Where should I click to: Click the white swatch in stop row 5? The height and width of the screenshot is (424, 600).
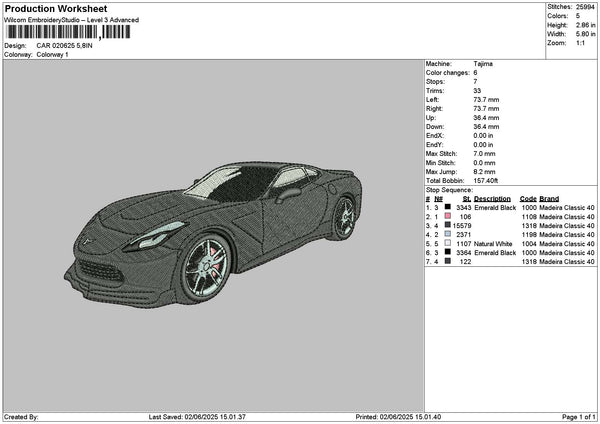tap(448, 243)
